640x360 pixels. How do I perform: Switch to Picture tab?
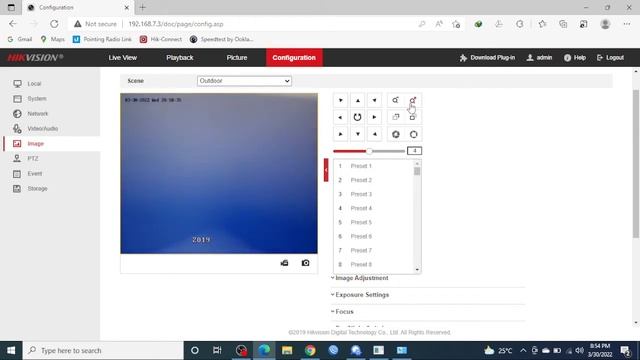[237, 58]
